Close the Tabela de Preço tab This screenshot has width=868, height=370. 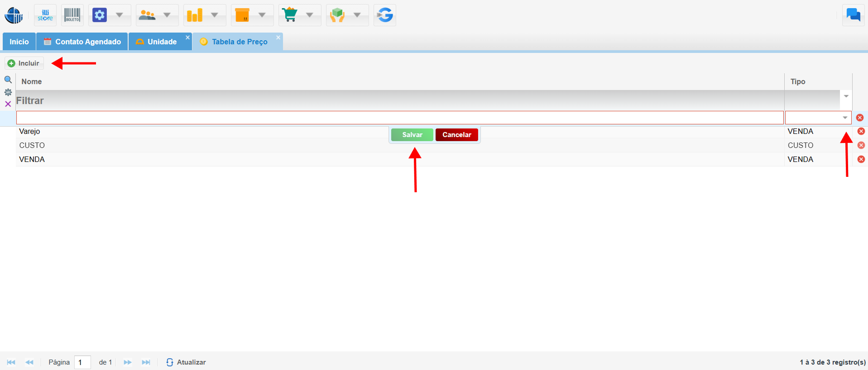coord(278,37)
